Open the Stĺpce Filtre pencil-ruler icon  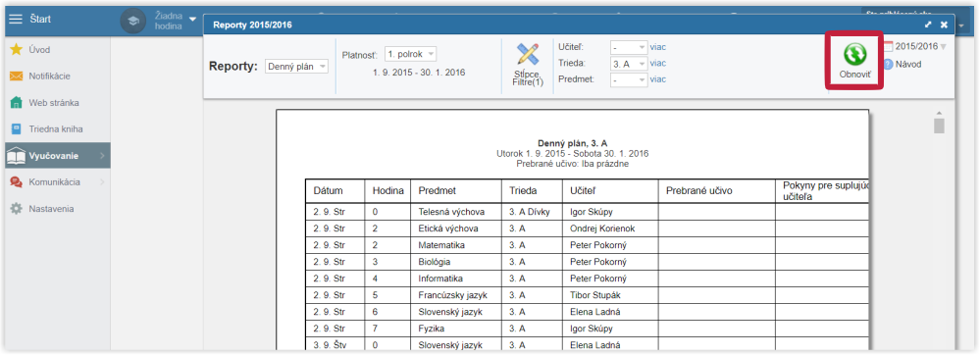click(528, 54)
